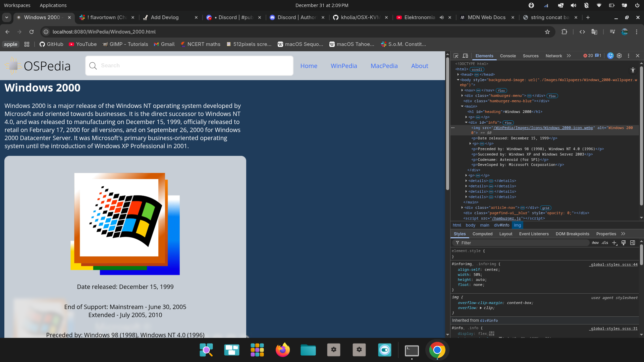Screen dimensions: 644x362
Task: Open Firefox from the dock
Action: coord(282,350)
